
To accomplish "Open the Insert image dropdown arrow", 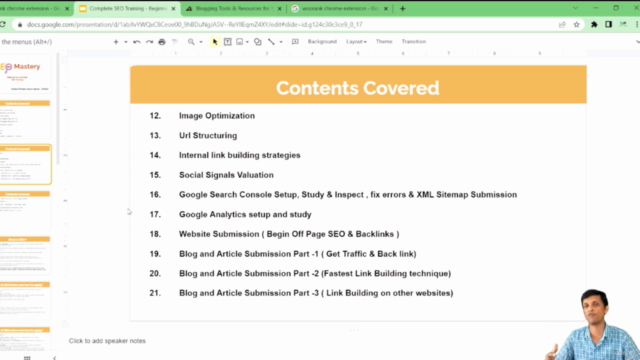I will coord(247,42).
